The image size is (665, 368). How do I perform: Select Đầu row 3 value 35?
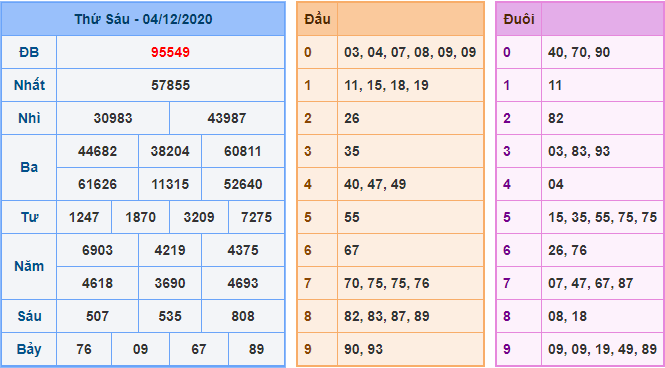[352, 151]
